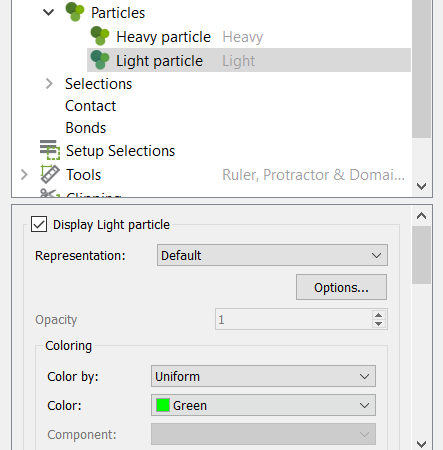Select the Bonds tree item
The height and width of the screenshot is (450, 443).
[86, 128]
